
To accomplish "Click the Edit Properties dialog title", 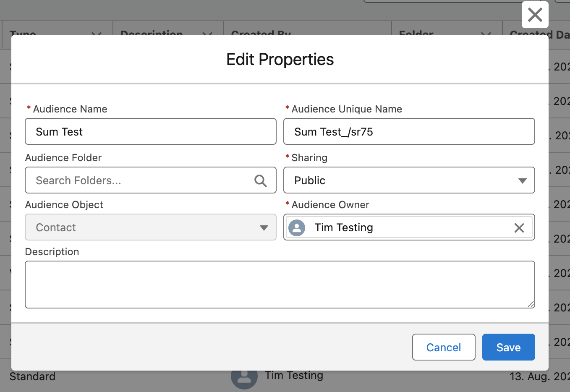I will (x=280, y=59).
